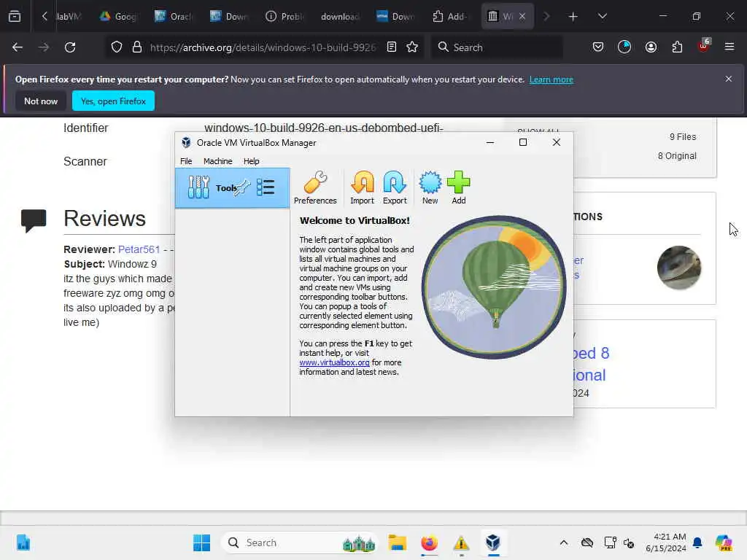Visit www.virtualbox.org link
747x560 pixels.
click(x=334, y=362)
